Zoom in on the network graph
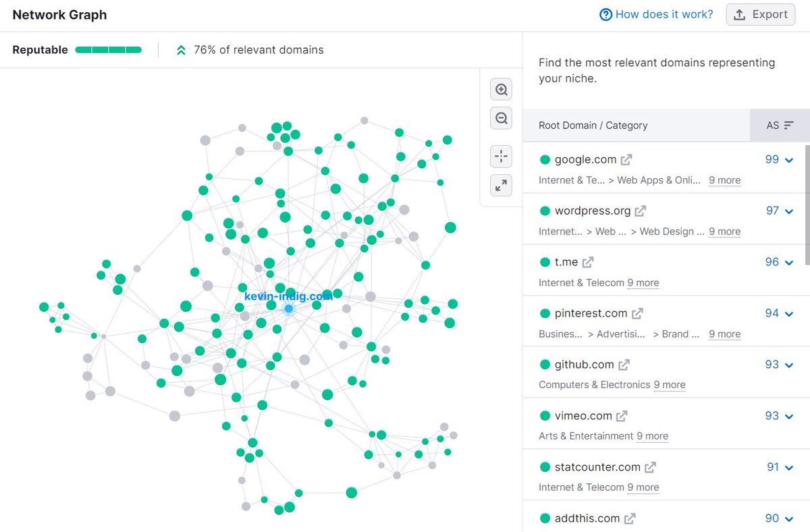The image size is (810, 532). (501, 88)
